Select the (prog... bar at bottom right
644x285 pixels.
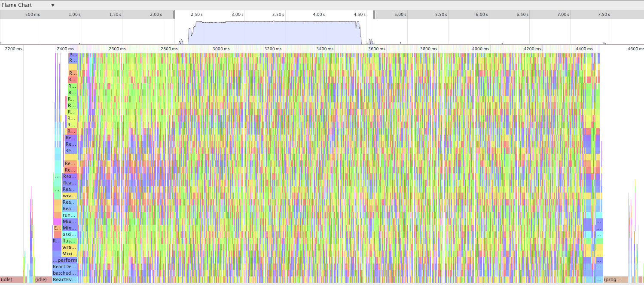tap(613, 279)
